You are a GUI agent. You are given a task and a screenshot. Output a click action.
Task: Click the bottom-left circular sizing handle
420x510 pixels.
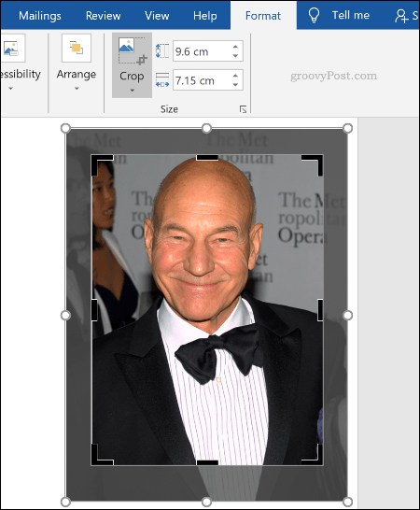tap(65, 502)
